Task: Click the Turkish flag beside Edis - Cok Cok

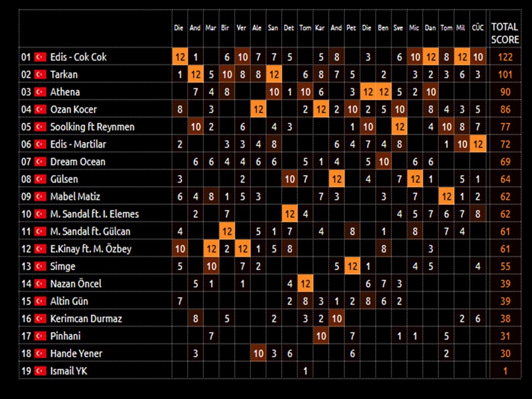Action: [x=40, y=57]
